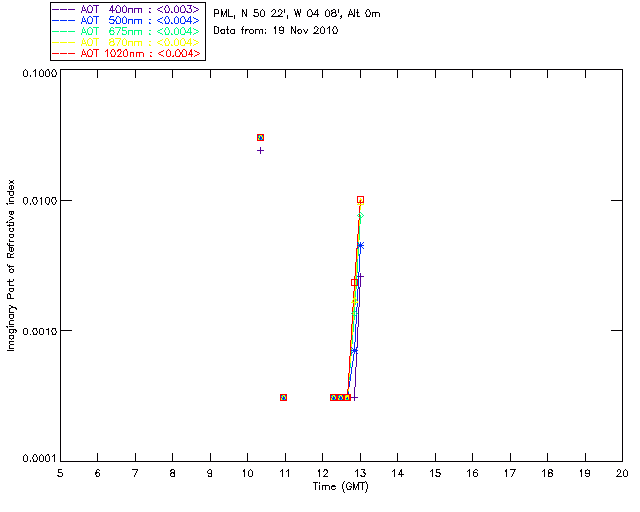
Task: Click the red dashed line sample in legend
Action: [64, 53]
